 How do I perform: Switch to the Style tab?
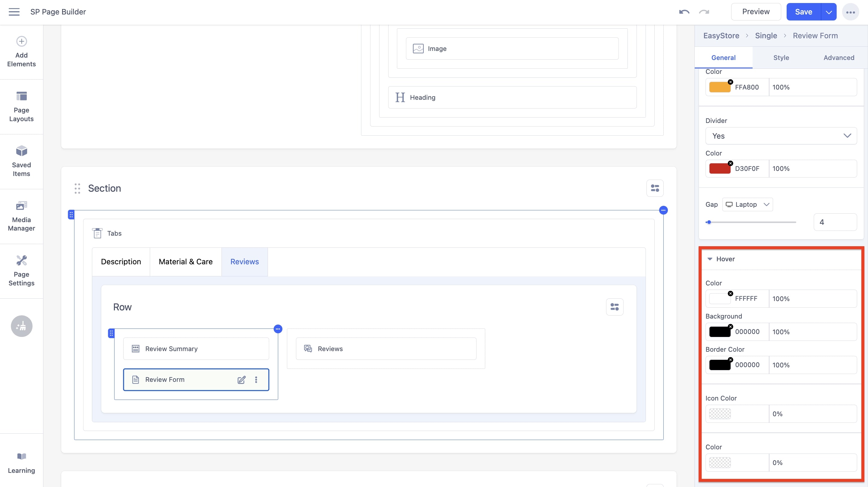pos(781,57)
